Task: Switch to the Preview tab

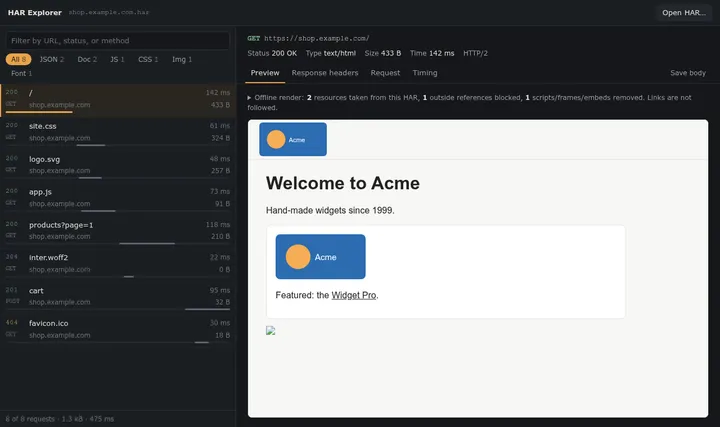Action: point(265,73)
